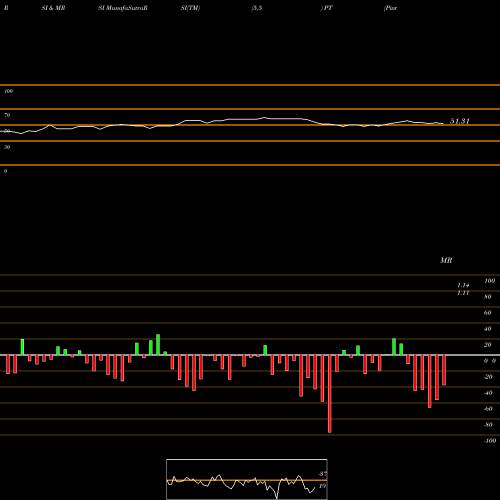
Task: Click the ') PT' header text
Action: [327, 8]
